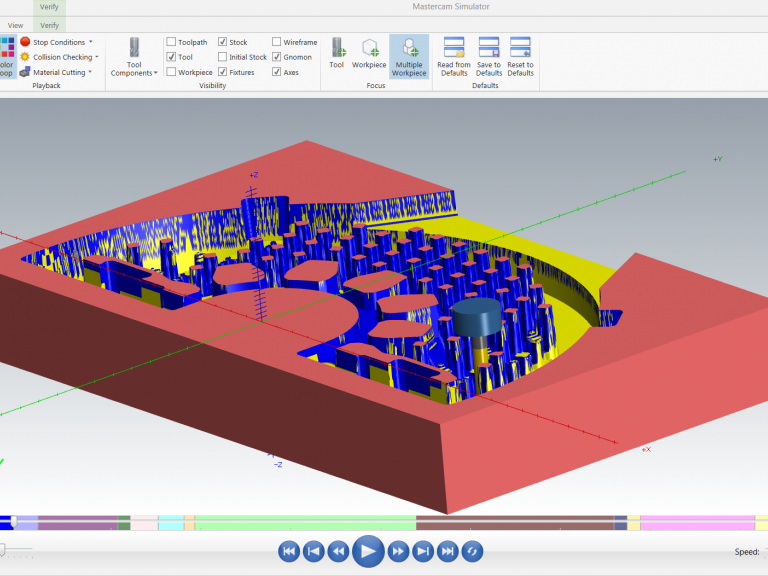Viewport: 768px width, 576px height.
Task: Toggle loop playback button
Action: point(472,552)
